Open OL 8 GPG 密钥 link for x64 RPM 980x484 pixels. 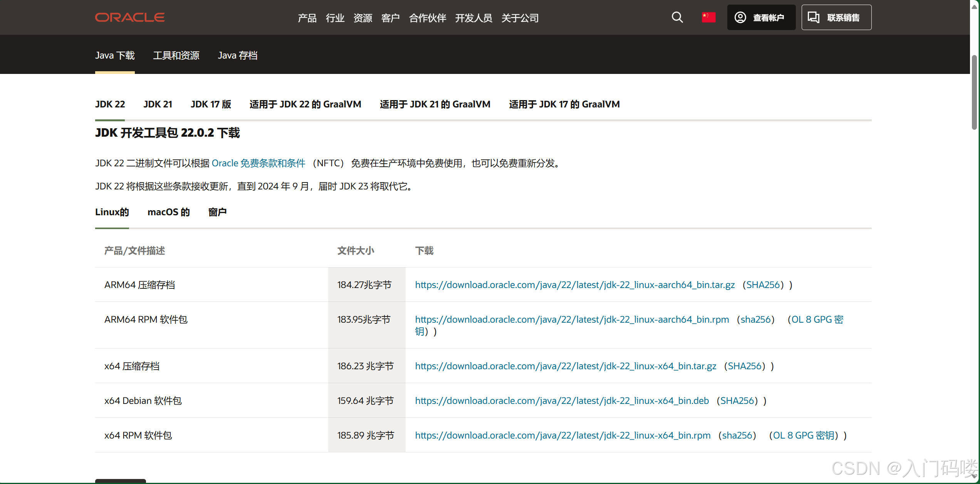[x=804, y=435]
